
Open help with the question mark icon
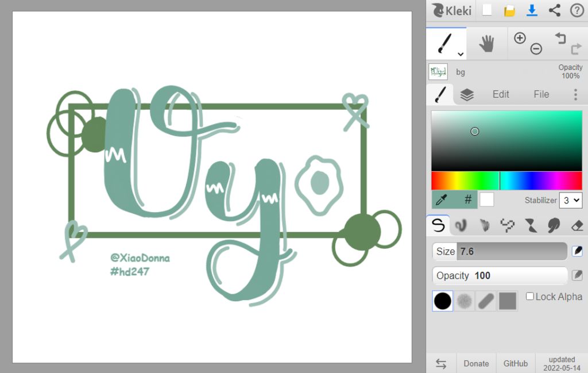pyautogui.click(x=577, y=10)
